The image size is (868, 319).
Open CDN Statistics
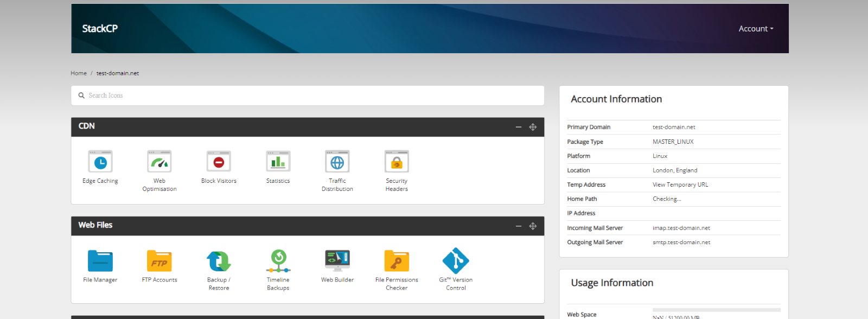278,162
